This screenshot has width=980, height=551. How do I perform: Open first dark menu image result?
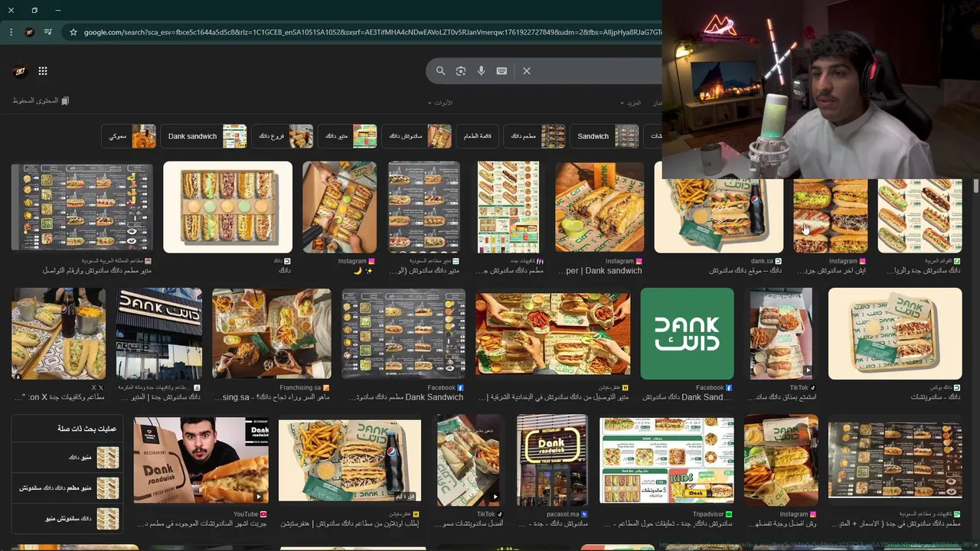tap(82, 207)
